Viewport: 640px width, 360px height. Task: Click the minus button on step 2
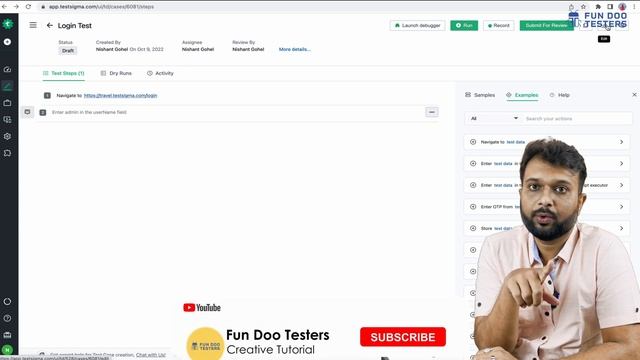click(x=432, y=112)
